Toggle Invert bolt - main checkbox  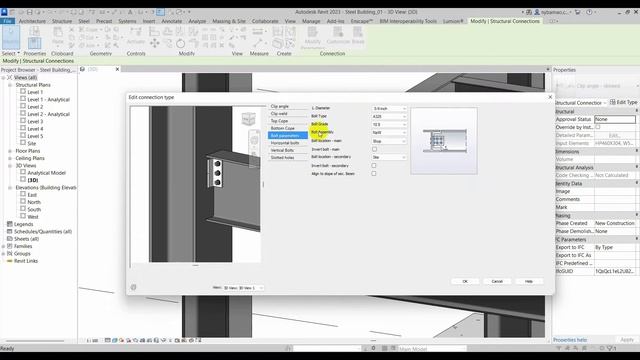374,149
